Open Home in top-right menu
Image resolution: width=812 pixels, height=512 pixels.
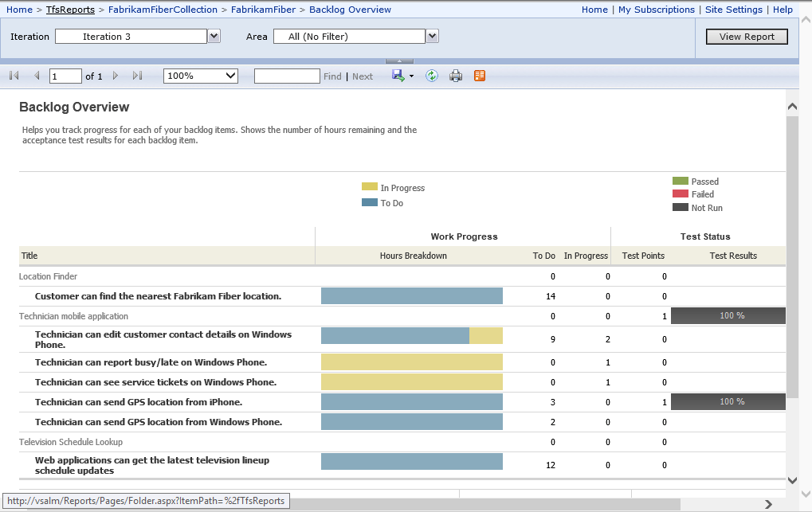(x=594, y=10)
